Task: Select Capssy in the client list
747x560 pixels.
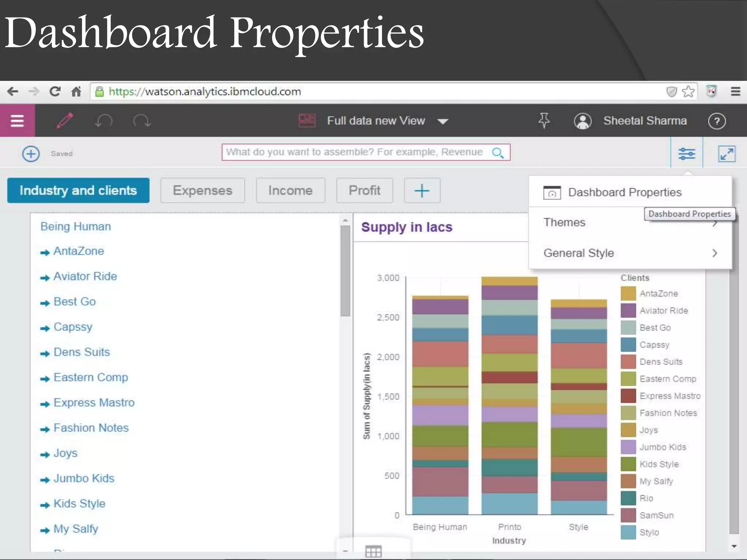Action: [x=73, y=327]
